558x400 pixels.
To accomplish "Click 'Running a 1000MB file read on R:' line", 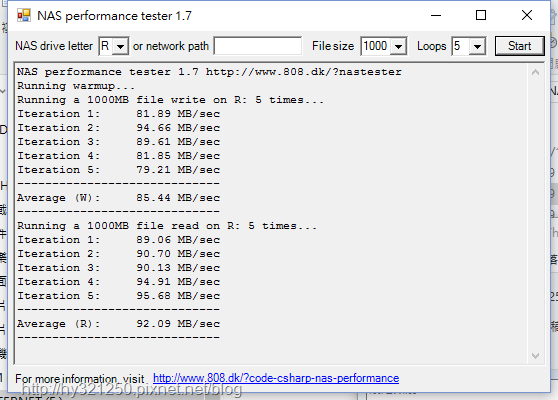I will pyautogui.click(x=167, y=226).
